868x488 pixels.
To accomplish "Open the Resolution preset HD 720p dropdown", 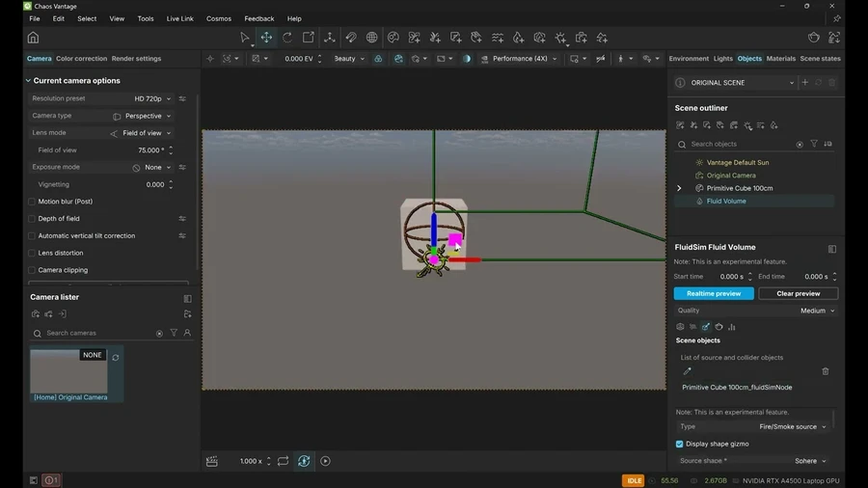I will pyautogui.click(x=152, y=98).
